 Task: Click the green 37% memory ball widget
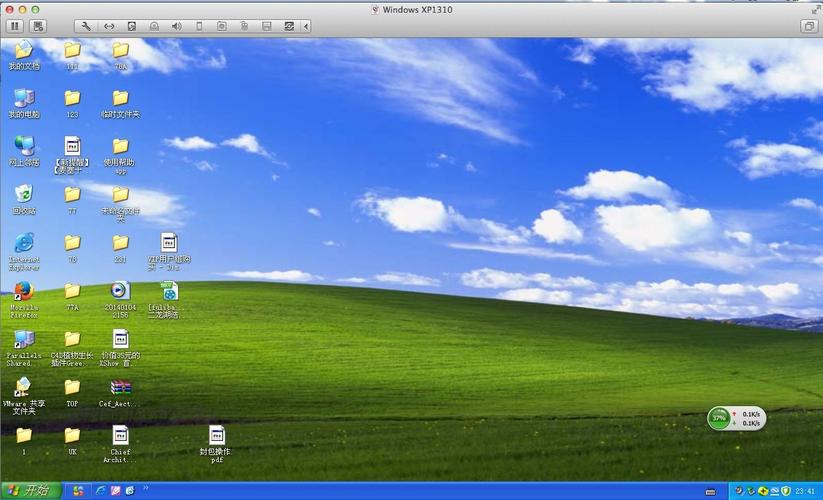pos(719,418)
